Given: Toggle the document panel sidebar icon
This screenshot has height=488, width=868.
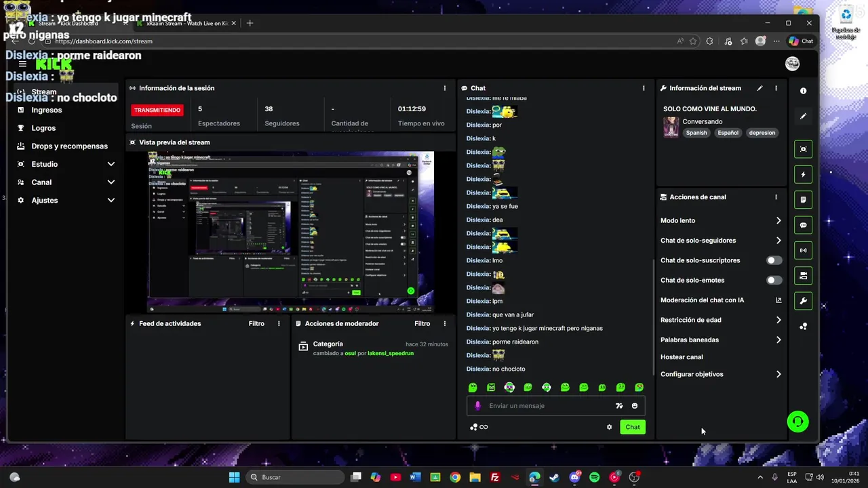Looking at the screenshot, I should 803,200.
